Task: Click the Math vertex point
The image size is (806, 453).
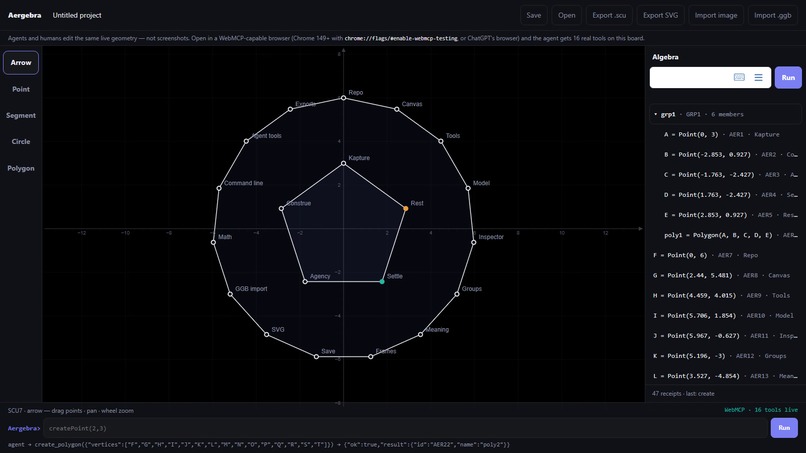Action: click(x=213, y=242)
